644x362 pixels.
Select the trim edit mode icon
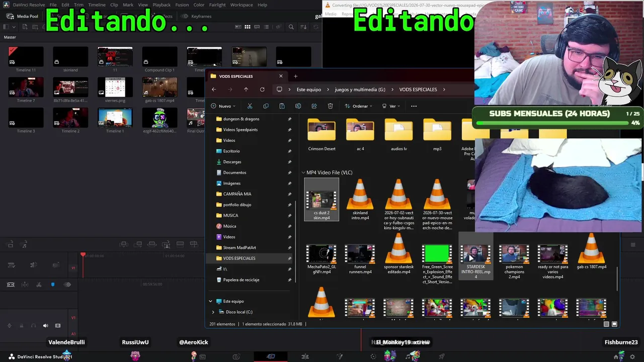click(x=25, y=285)
